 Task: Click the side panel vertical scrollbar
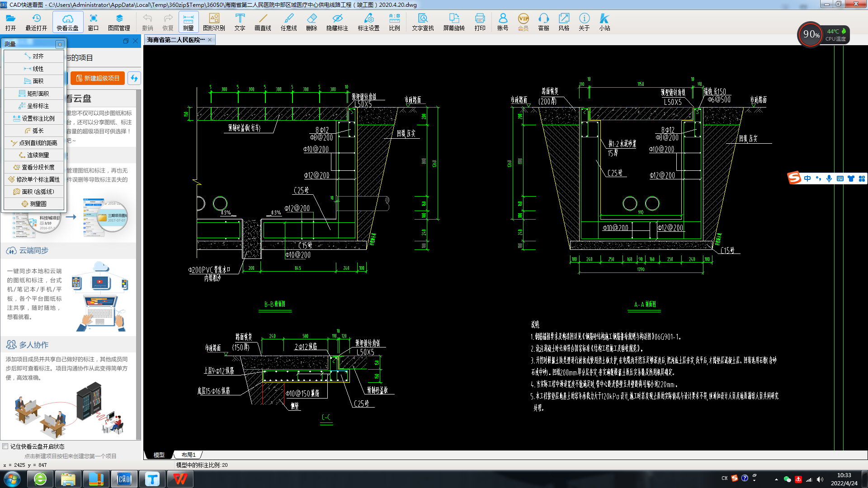139,264
